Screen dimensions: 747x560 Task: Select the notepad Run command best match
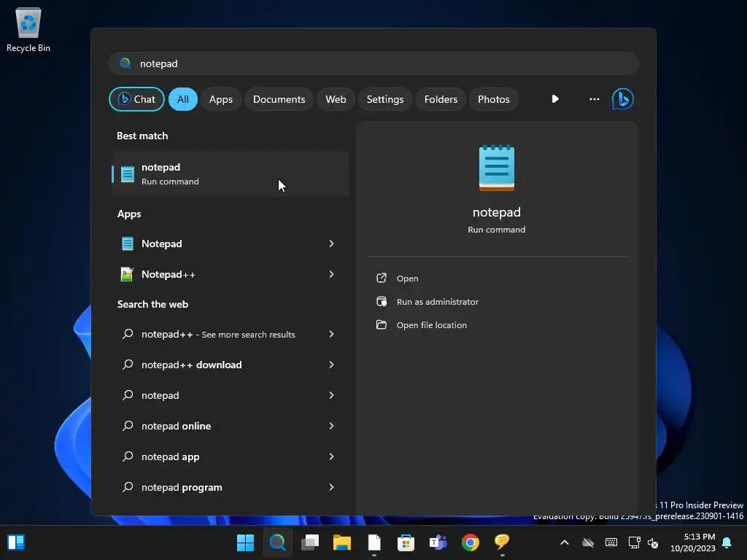pyautogui.click(x=230, y=174)
